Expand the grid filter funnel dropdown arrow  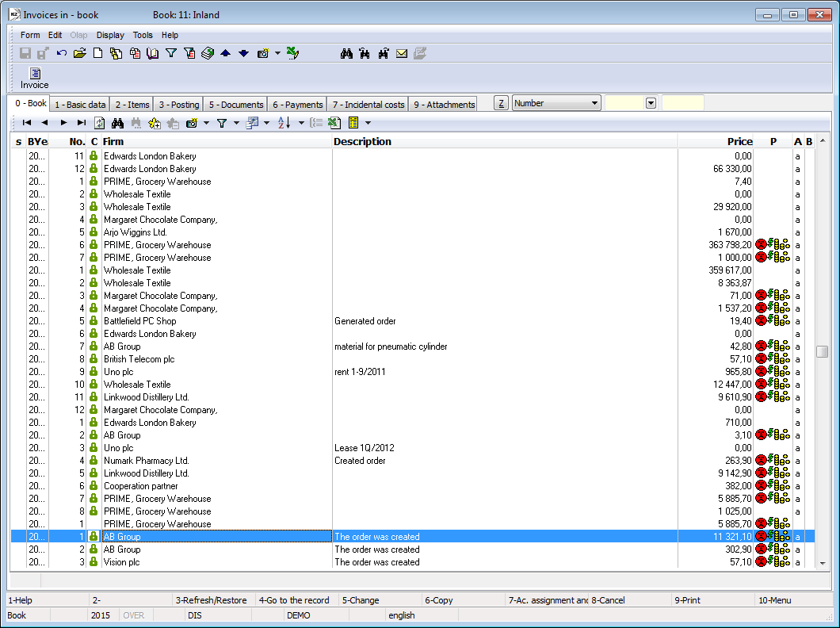(x=236, y=123)
